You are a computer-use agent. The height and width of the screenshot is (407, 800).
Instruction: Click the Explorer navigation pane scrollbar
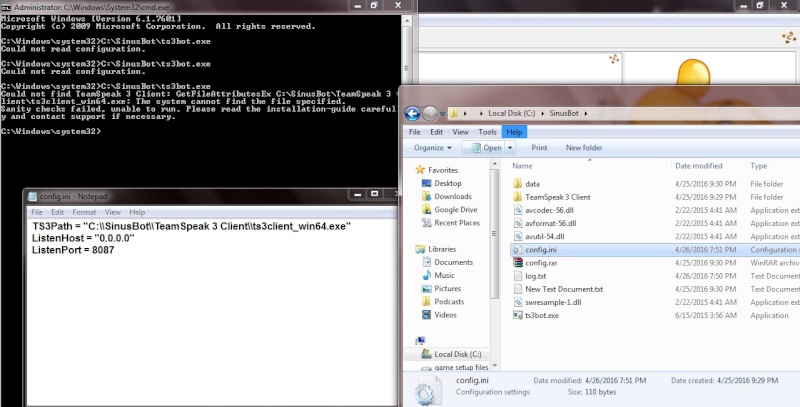(494, 234)
